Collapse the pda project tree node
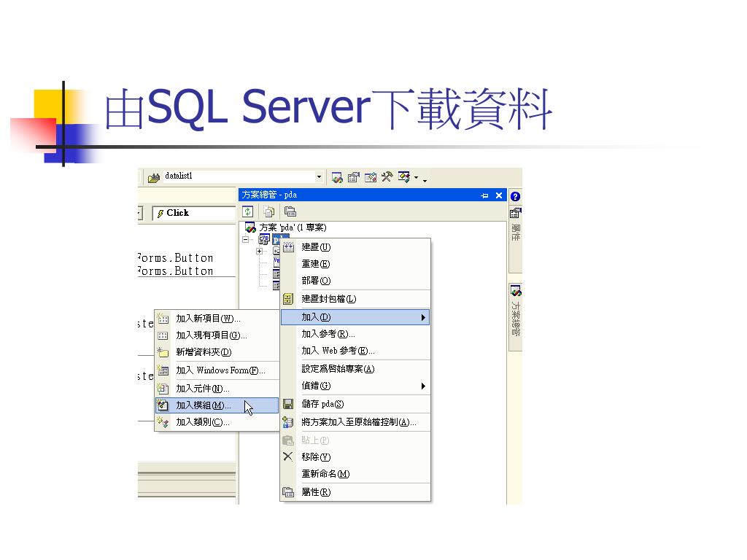This screenshot has width=747, height=560. [x=245, y=239]
